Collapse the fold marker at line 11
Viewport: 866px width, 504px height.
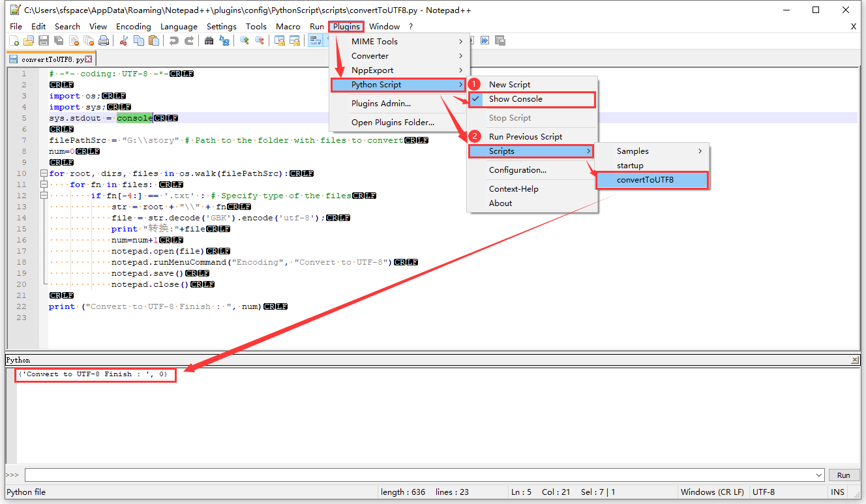(x=44, y=185)
